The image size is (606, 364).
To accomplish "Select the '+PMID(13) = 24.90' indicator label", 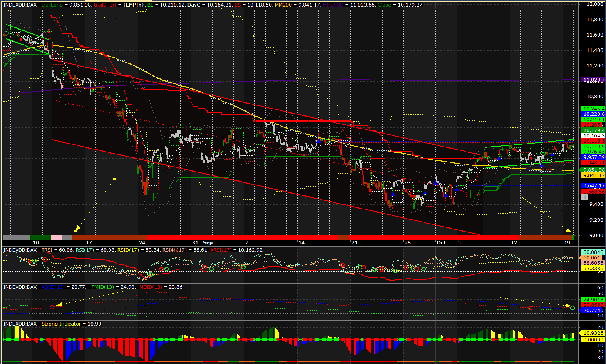I will pos(112,287).
